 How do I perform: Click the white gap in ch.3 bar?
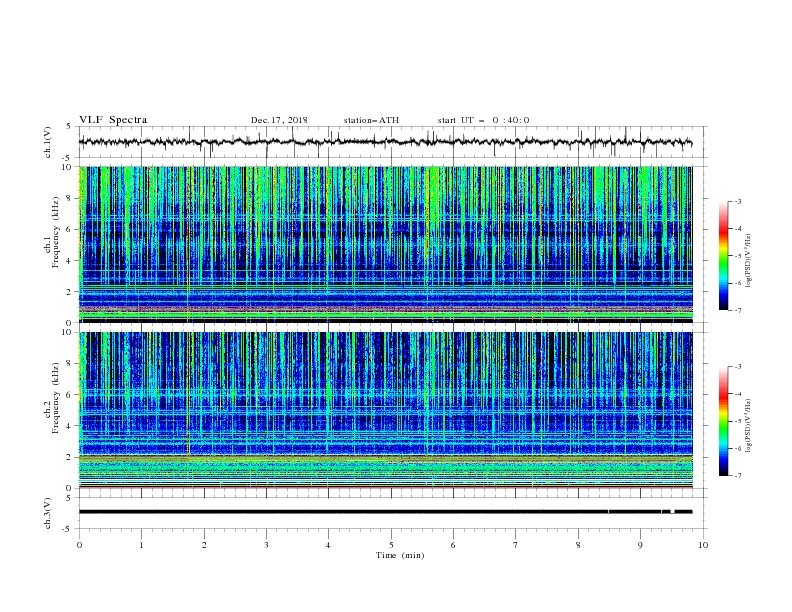672,512
